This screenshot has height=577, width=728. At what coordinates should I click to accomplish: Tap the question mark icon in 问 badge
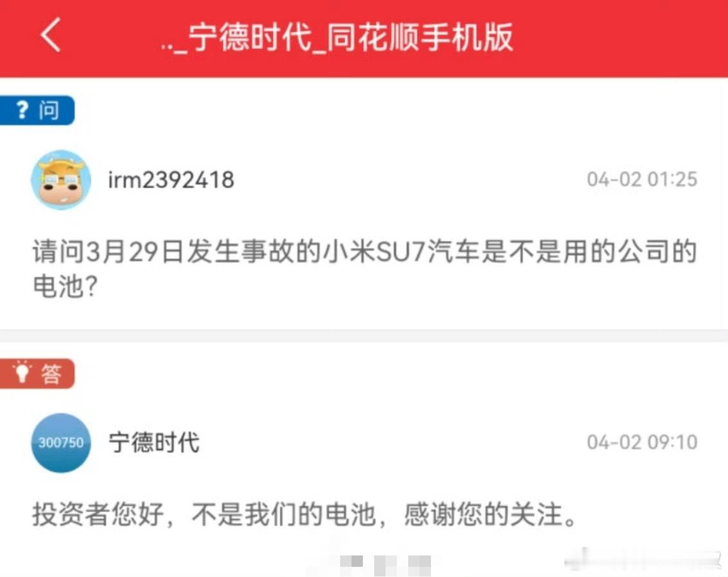coord(22,110)
